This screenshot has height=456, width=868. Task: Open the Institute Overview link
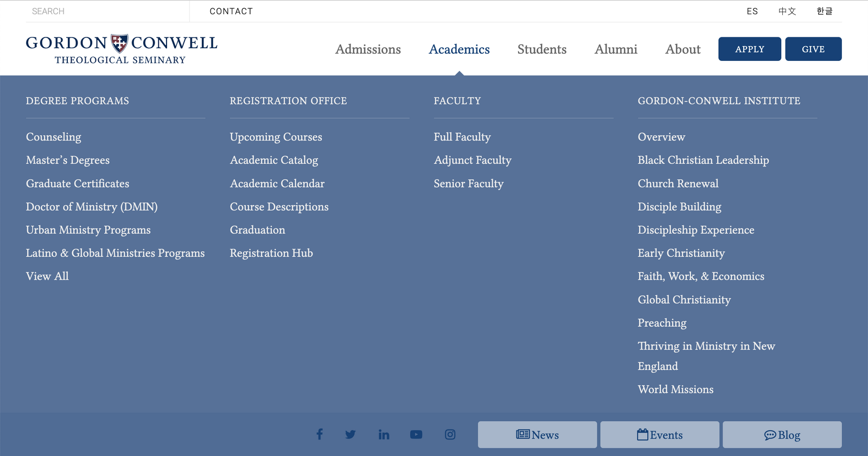coord(661,137)
